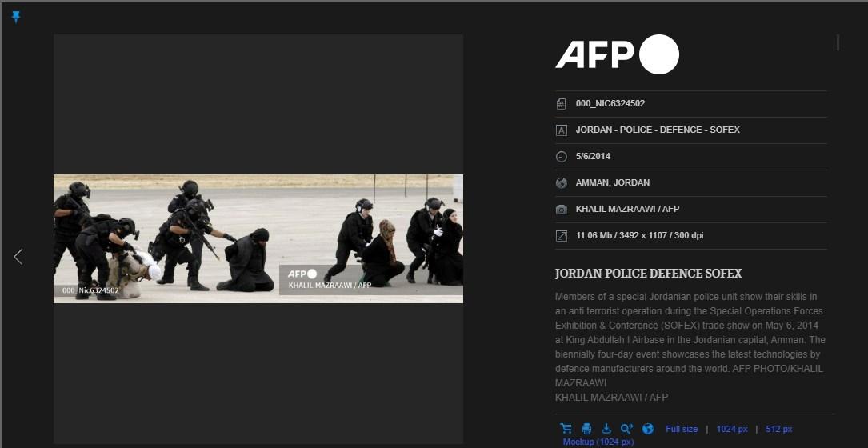Select the ID text 000_NIC6324502
The width and height of the screenshot is (868, 448).
(610, 103)
